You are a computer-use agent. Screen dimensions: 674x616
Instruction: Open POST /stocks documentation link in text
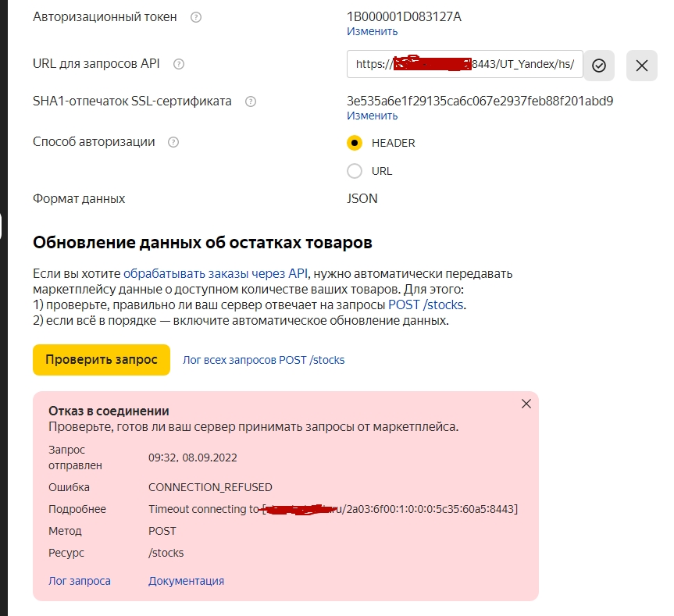[x=426, y=304]
